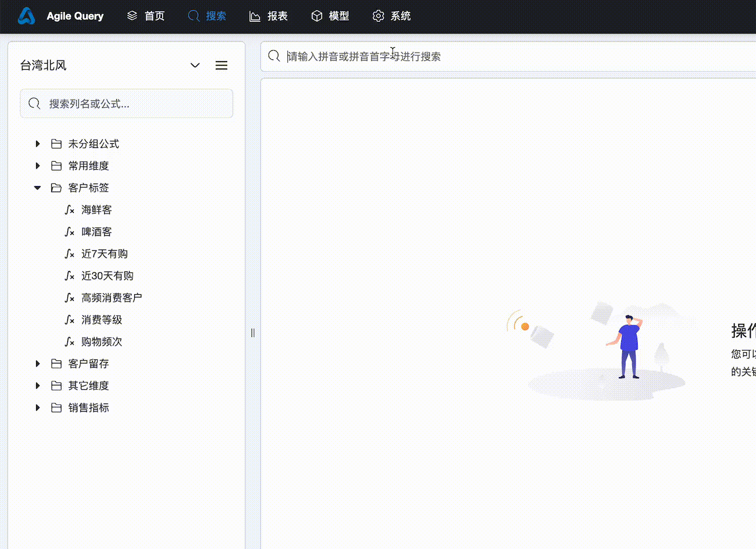This screenshot has width=756, height=549.
Task: Open the 台湾北风 model dropdown chevron
Action: click(195, 66)
